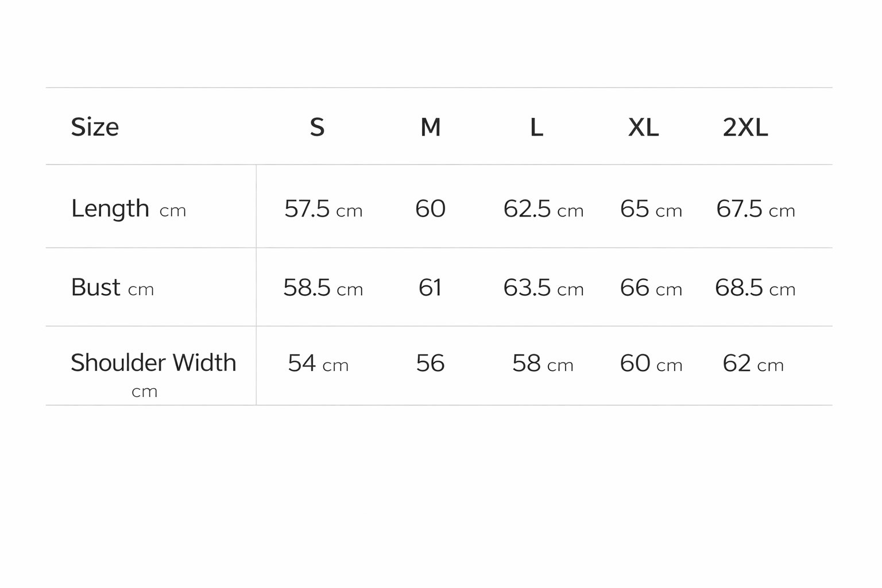Screen dimensions: 882x588
Task: Select the XL size column header
Action: pos(643,127)
